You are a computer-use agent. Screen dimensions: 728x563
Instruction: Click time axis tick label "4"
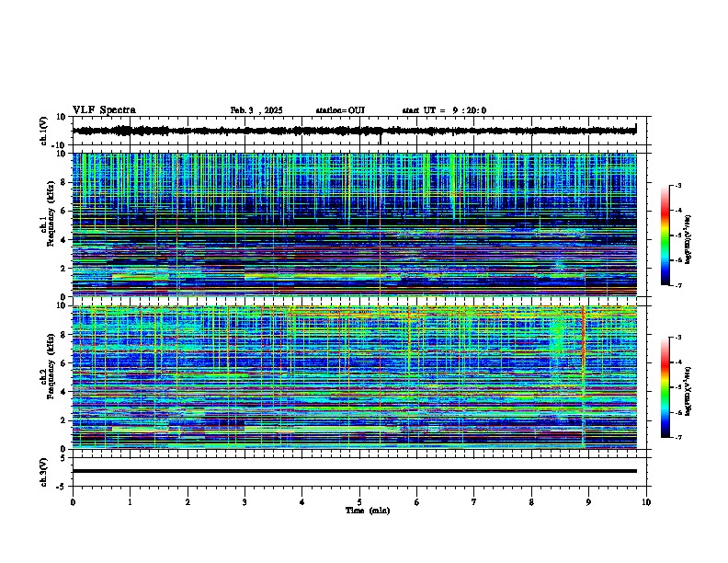click(x=302, y=502)
